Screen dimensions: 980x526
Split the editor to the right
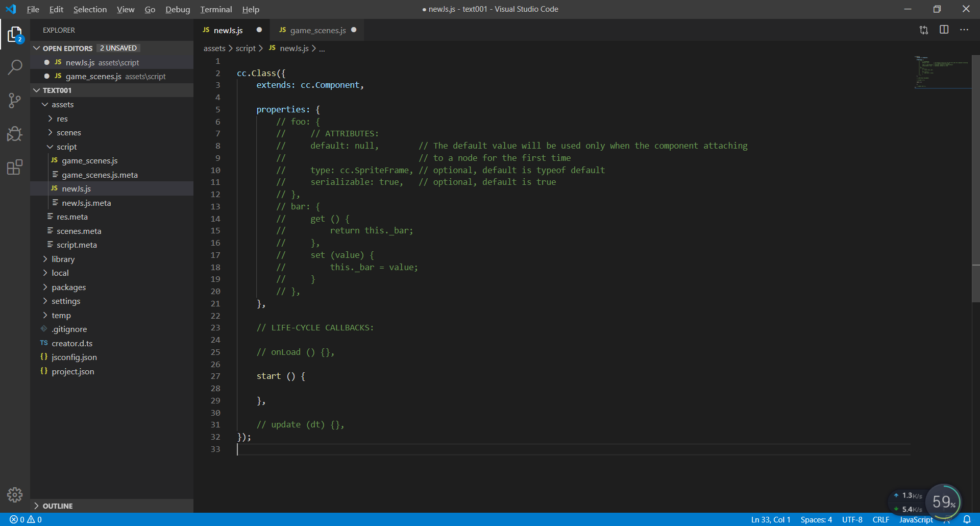[x=944, y=30]
